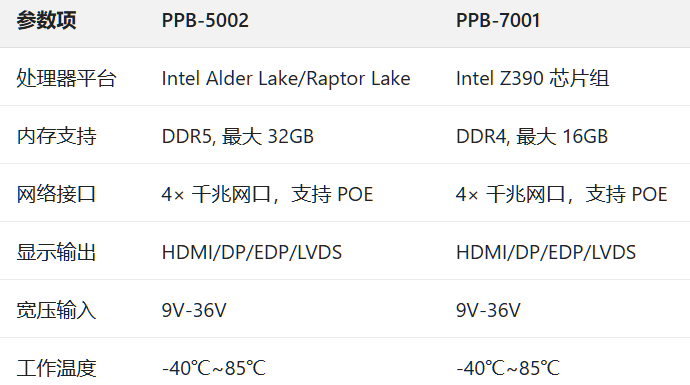Select the 工作温度 row label

click(x=56, y=368)
